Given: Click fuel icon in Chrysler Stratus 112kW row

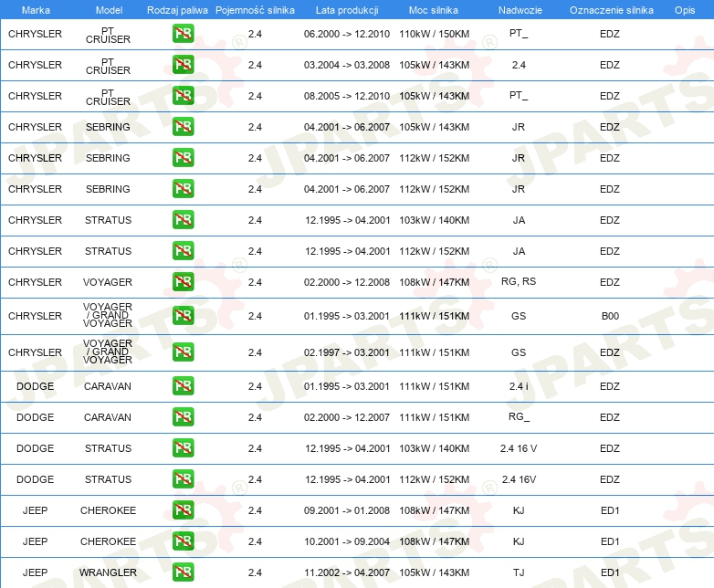Looking at the screenshot, I should pyautogui.click(x=183, y=250).
